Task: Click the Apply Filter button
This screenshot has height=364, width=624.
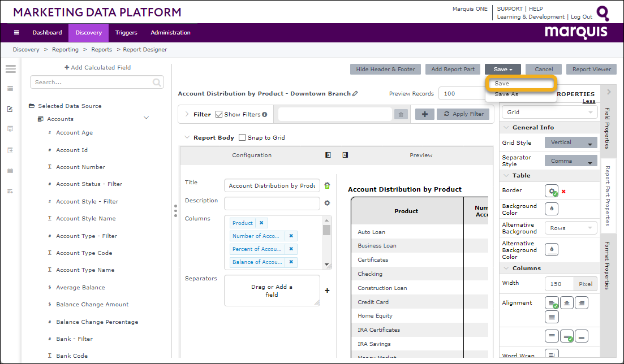Action: coord(463,114)
